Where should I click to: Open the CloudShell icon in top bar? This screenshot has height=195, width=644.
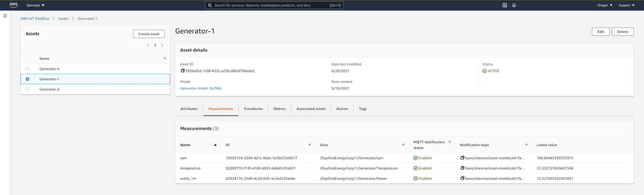pyautogui.click(x=504, y=5)
